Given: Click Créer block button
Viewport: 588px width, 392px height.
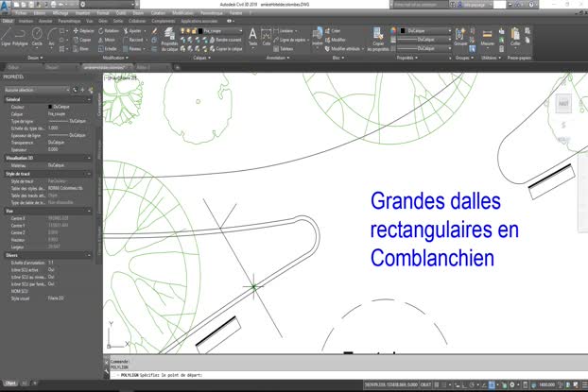Looking at the screenshot, I should click(x=332, y=31).
